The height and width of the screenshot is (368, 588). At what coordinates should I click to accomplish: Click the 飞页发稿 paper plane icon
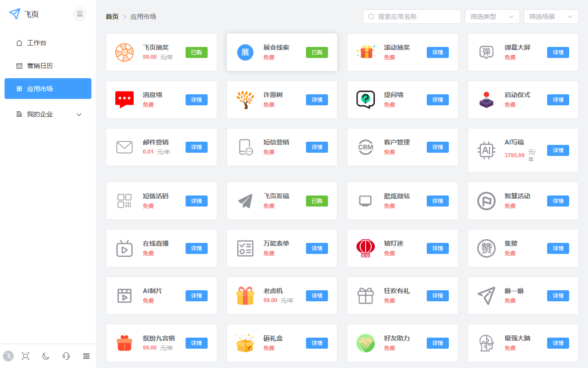(245, 201)
